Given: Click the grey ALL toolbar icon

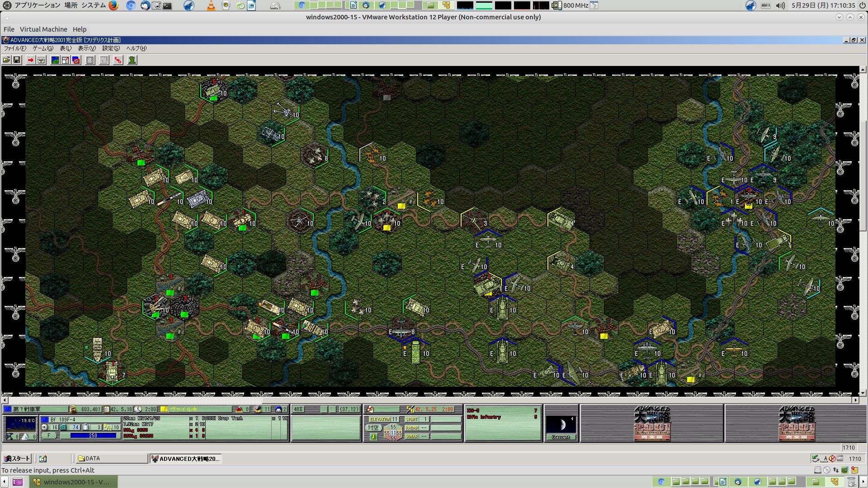Looking at the screenshot, I should (x=104, y=60).
